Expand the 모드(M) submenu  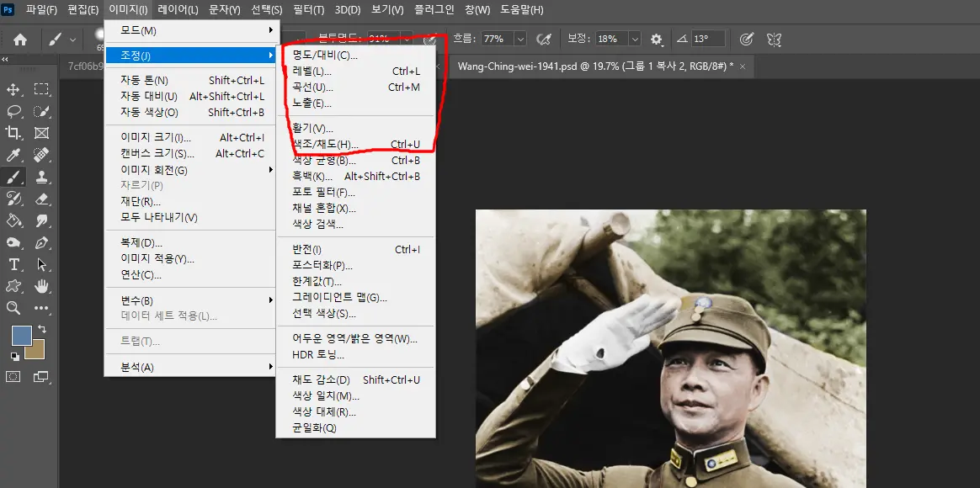pos(191,30)
